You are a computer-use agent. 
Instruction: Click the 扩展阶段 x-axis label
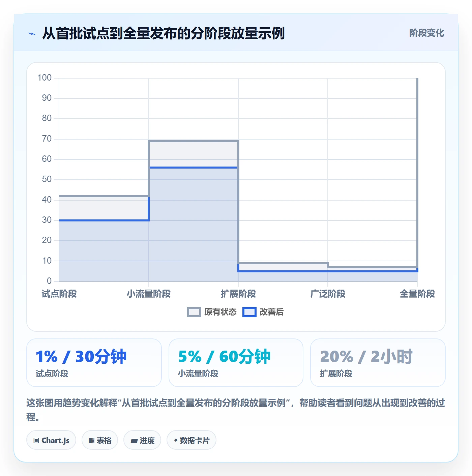[238, 294]
